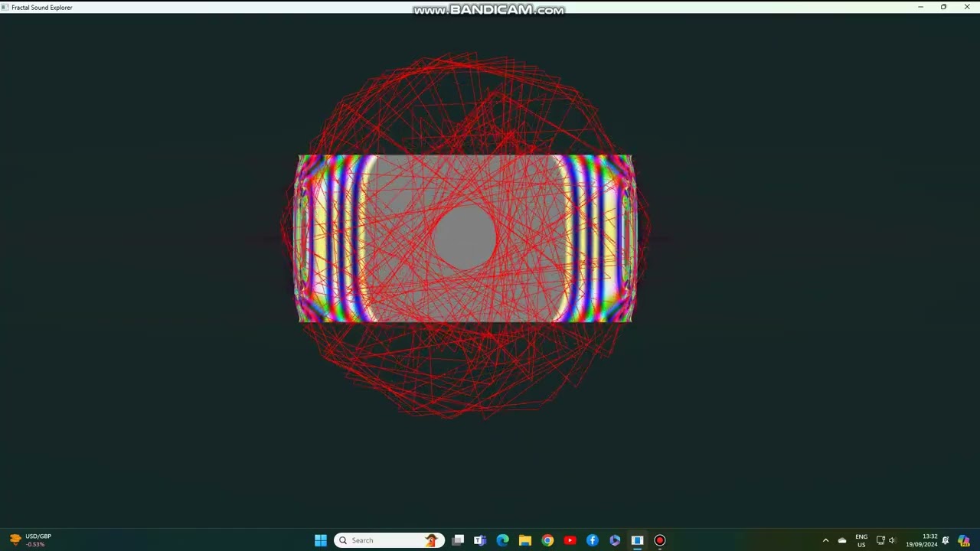
Task: Launch Microsoft Teams from the taskbar
Action: tap(480, 540)
